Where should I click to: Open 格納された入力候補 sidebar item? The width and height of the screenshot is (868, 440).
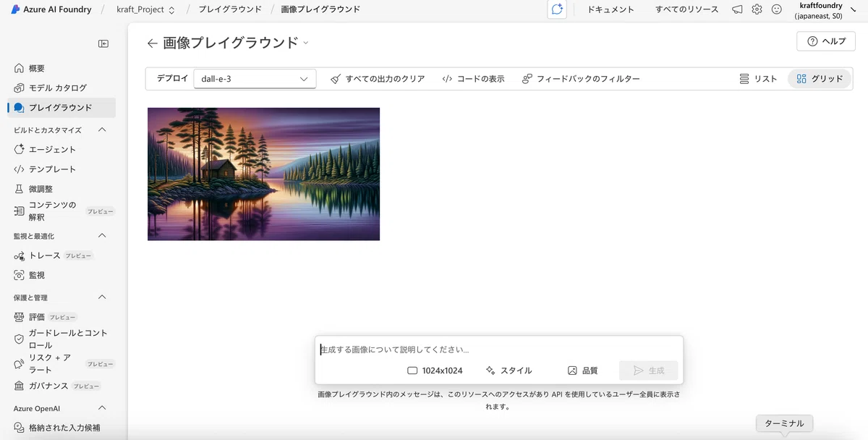pyautogui.click(x=61, y=428)
